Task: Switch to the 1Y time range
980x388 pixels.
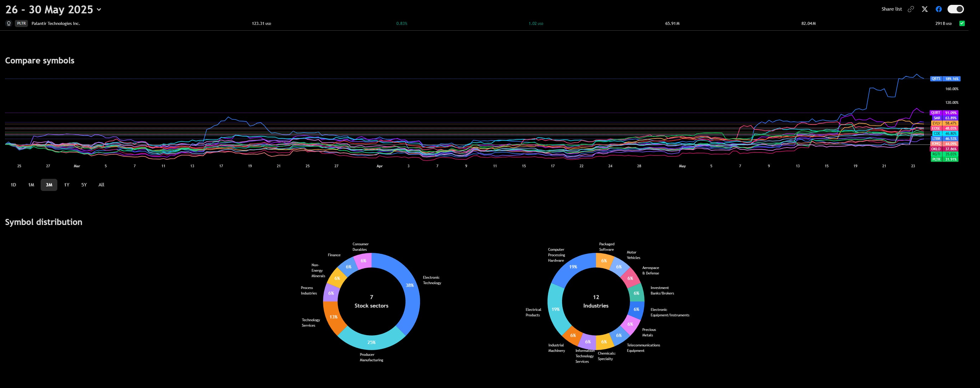Action: click(66, 185)
